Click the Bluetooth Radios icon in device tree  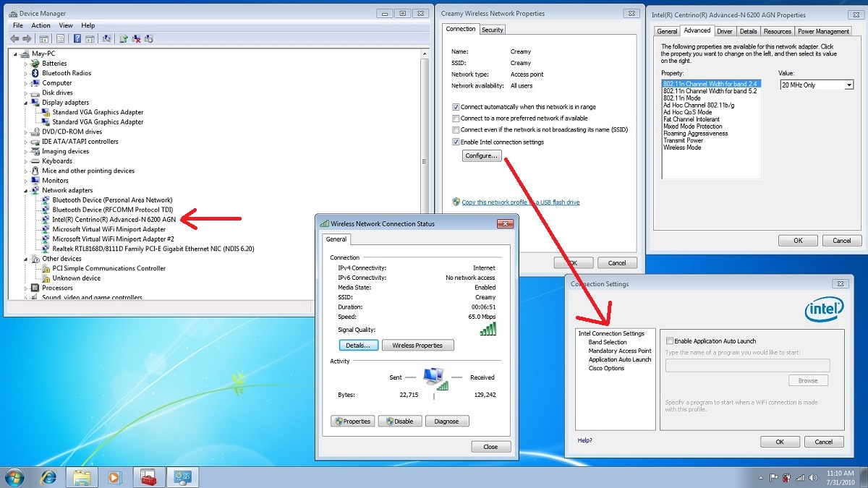click(36, 73)
